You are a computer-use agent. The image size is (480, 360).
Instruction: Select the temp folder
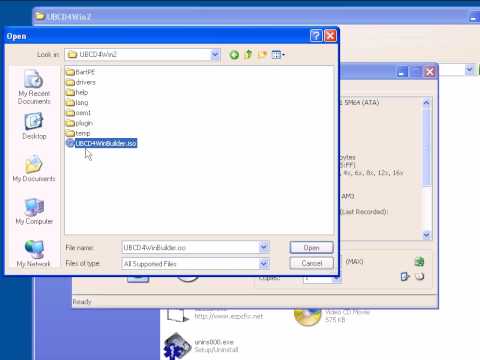tap(78, 133)
